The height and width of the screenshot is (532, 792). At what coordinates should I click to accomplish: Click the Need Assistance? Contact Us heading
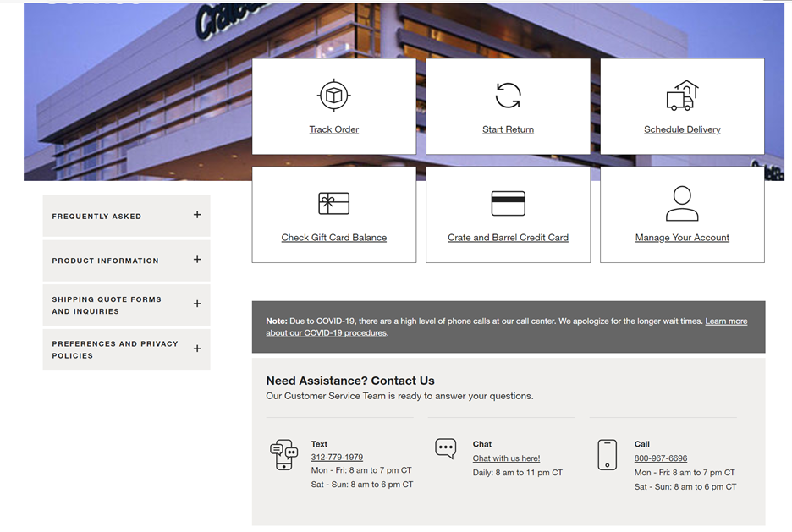(350, 381)
